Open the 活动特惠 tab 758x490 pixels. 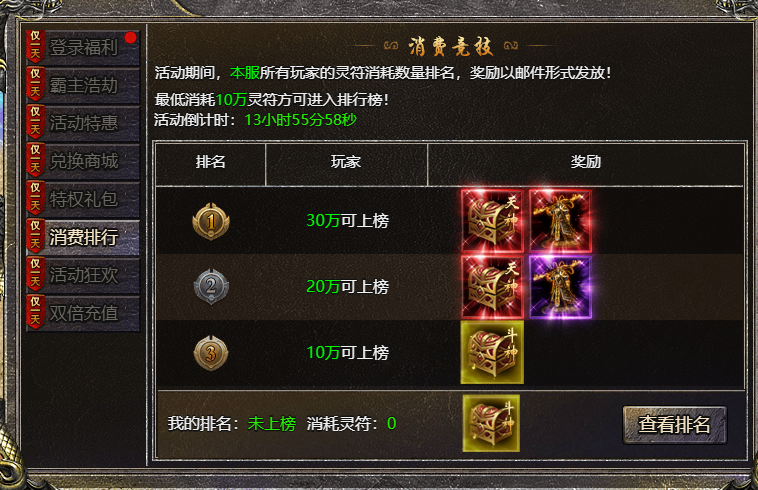click(x=83, y=124)
